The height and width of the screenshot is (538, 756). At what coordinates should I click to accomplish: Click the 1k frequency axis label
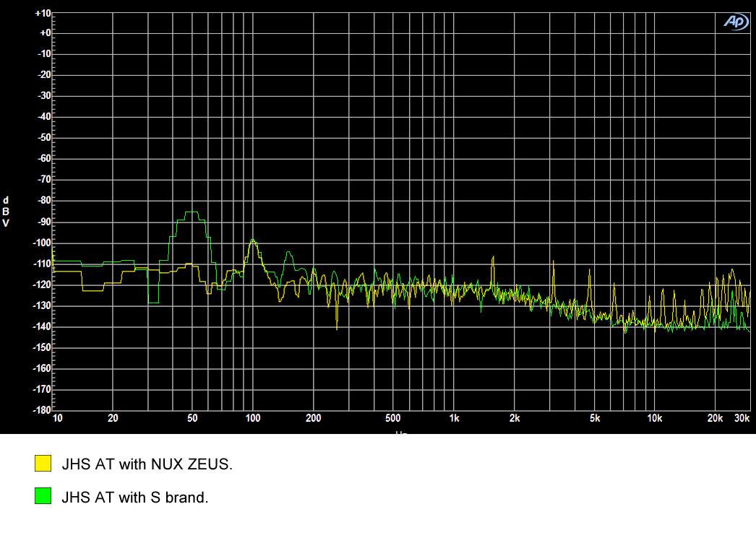pyautogui.click(x=454, y=419)
